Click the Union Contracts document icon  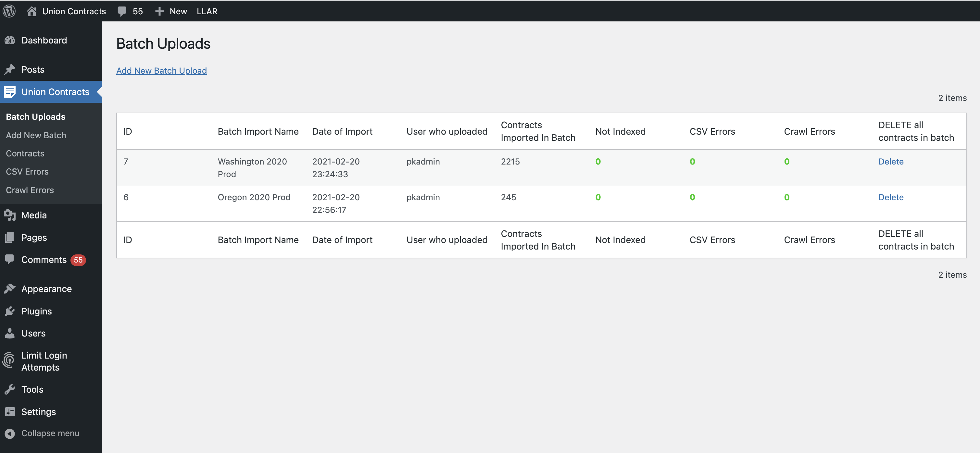10,92
